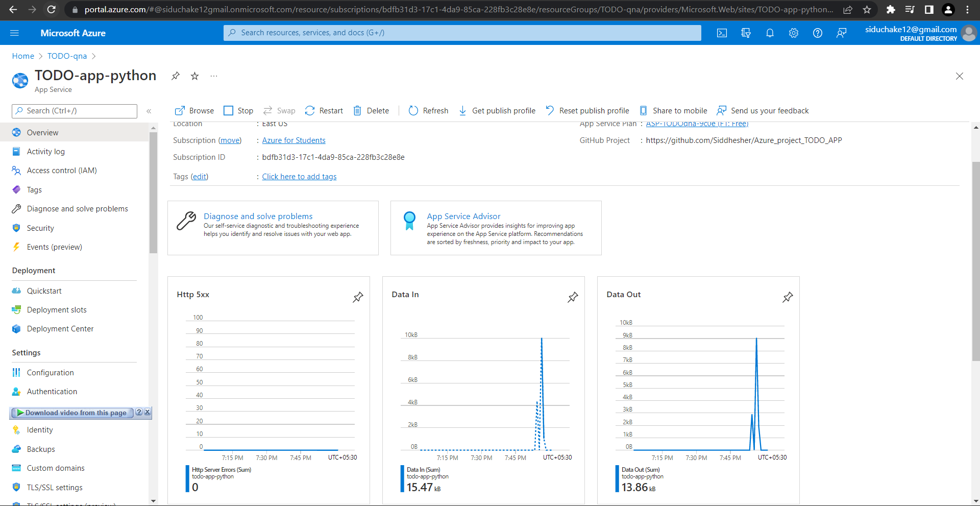The width and height of the screenshot is (980, 506).
Task: Pin TODO-app-python to dashboard
Action: (176, 76)
